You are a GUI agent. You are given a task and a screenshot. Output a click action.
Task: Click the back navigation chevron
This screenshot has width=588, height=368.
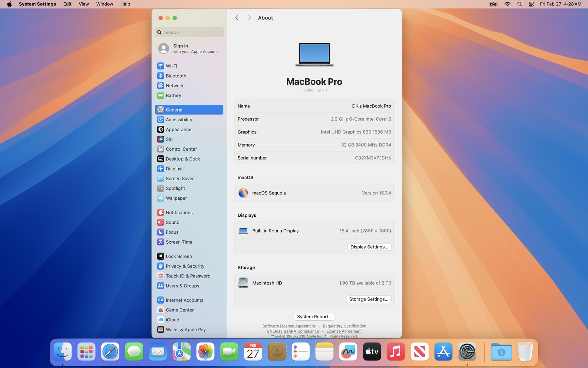click(x=237, y=18)
